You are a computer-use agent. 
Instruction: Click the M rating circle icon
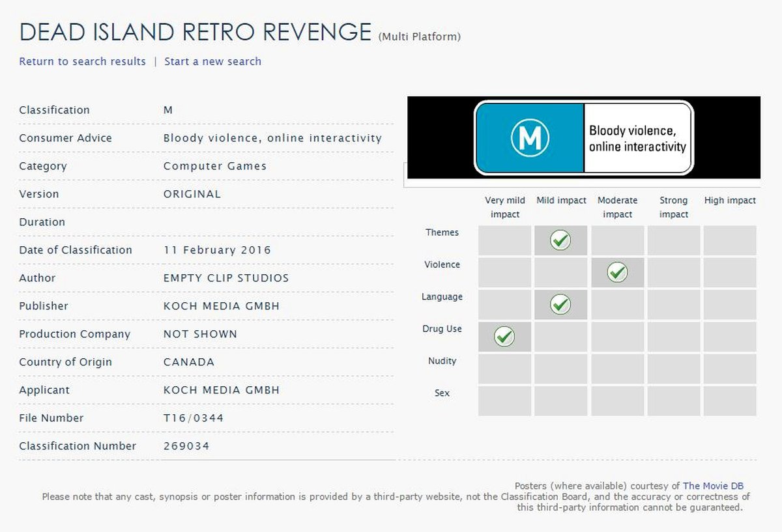529,137
